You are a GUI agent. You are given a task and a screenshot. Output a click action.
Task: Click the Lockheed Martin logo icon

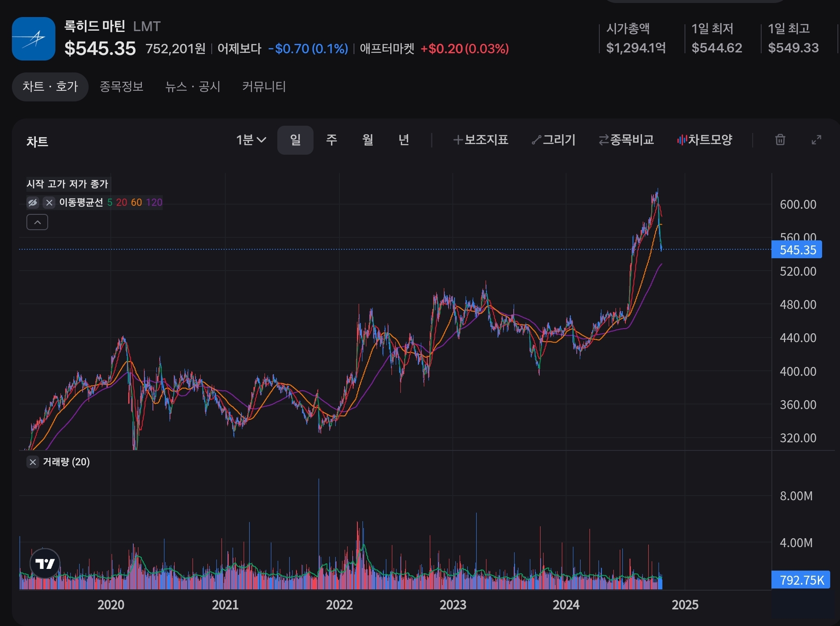click(34, 39)
